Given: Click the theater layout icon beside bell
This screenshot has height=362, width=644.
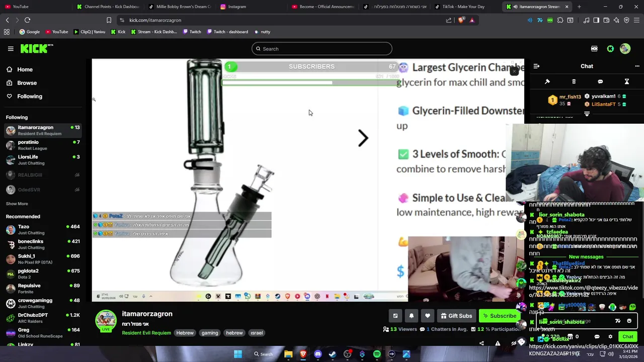Looking at the screenshot, I should click(395, 316).
